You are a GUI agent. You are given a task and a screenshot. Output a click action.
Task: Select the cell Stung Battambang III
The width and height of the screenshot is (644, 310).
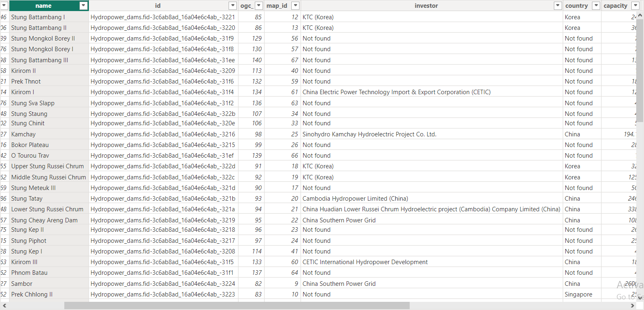click(49, 60)
